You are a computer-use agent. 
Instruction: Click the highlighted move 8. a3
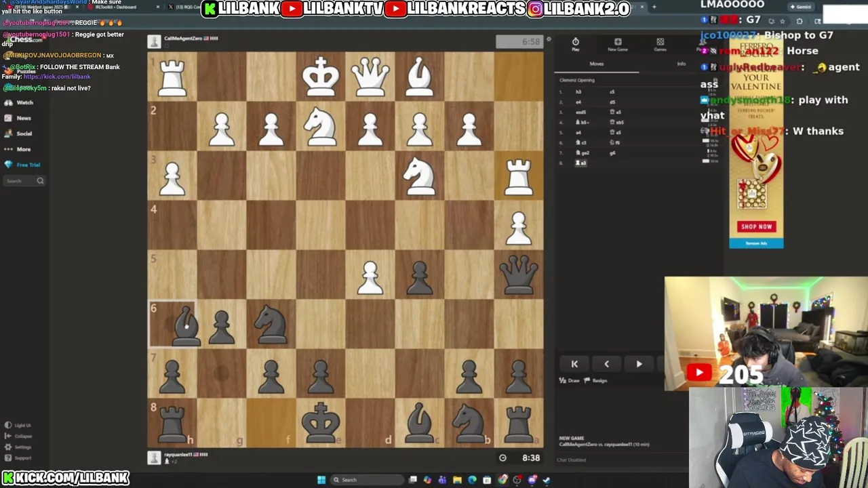(x=582, y=163)
